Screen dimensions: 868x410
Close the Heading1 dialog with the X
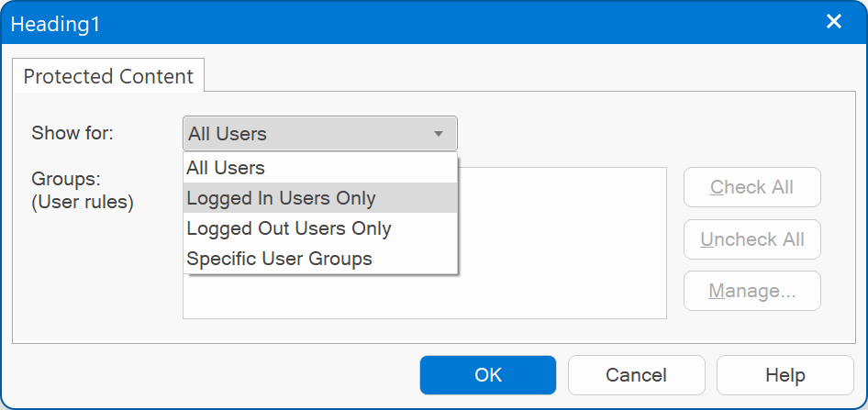pyautogui.click(x=833, y=22)
